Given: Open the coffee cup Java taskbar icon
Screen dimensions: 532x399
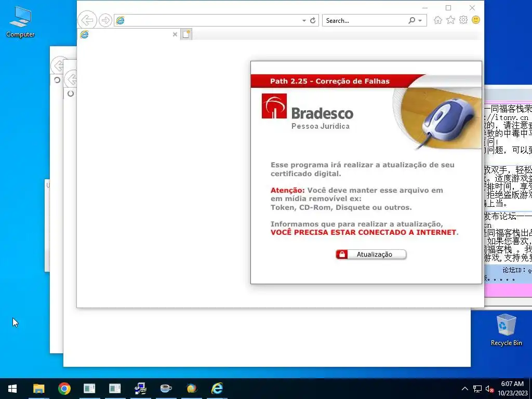Looking at the screenshot, I should coord(166,389).
